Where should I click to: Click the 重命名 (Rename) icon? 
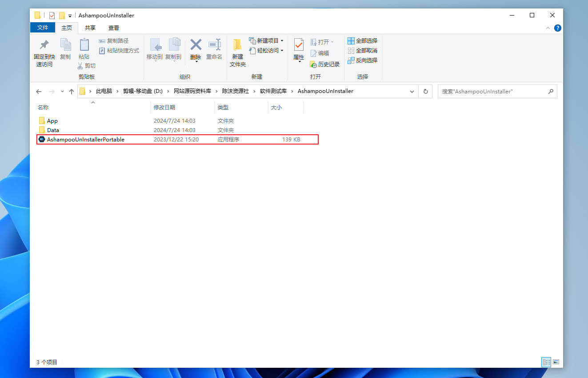click(x=214, y=49)
